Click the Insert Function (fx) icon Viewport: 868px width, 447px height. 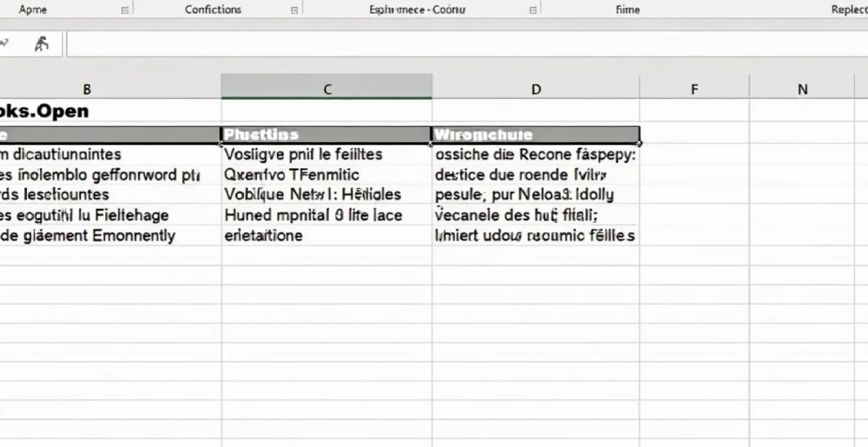41,44
